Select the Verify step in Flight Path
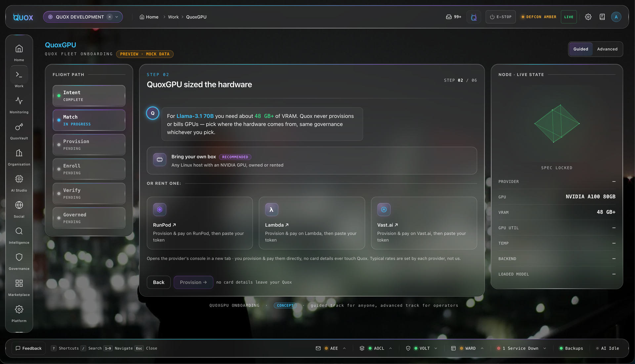The height and width of the screenshot is (364, 635). [x=89, y=194]
